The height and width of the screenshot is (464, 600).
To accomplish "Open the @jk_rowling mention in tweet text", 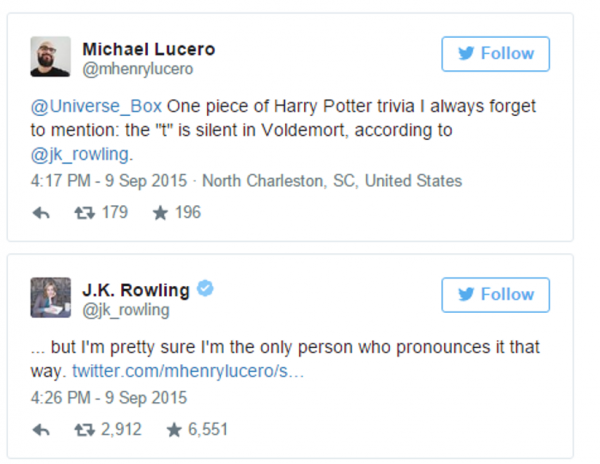I will (x=81, y=155).
